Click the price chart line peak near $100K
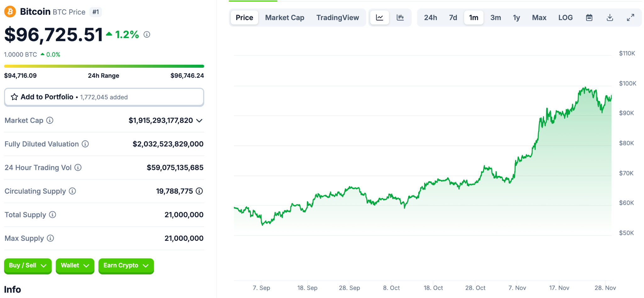 click(585, 88)
